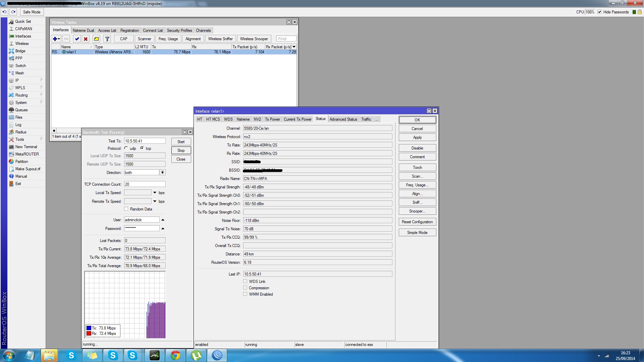Open Chrome from the Windows taskbar
The width and height of the screenshot is (644, 362).
(175, 355)
